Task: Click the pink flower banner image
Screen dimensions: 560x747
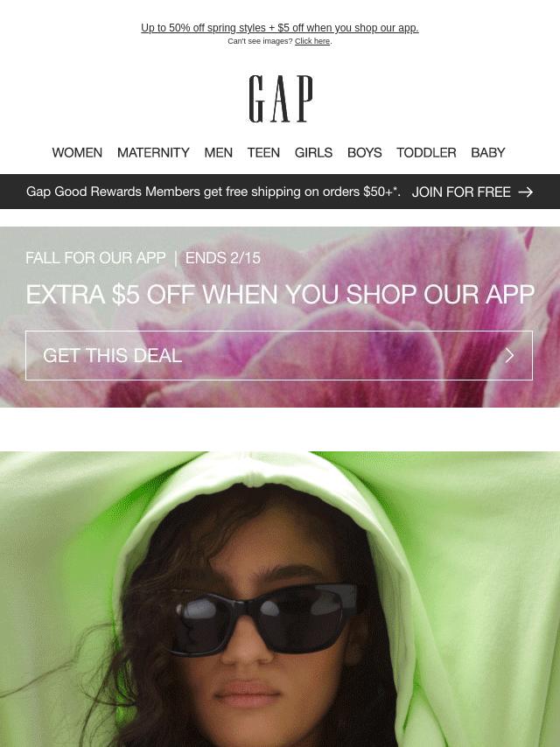Action: (x=280, y=317)
